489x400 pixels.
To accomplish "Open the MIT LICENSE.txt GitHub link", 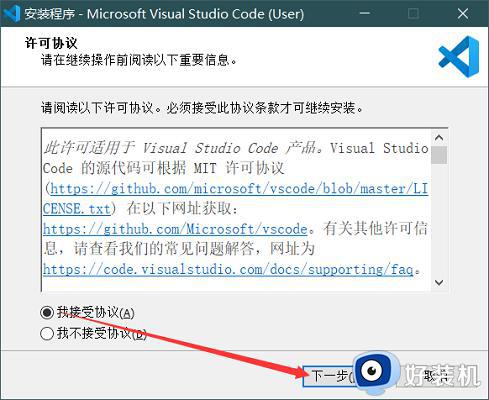I will click(x=235, y=199).
